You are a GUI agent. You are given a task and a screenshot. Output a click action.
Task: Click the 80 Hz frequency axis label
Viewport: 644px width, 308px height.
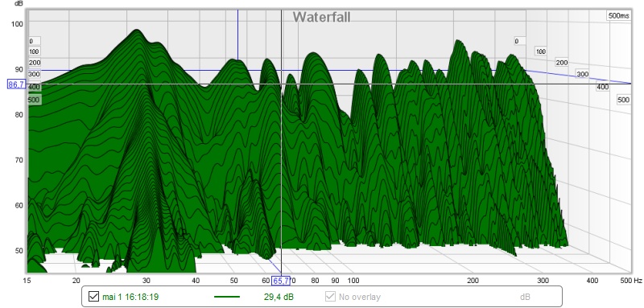coord(315,281)
